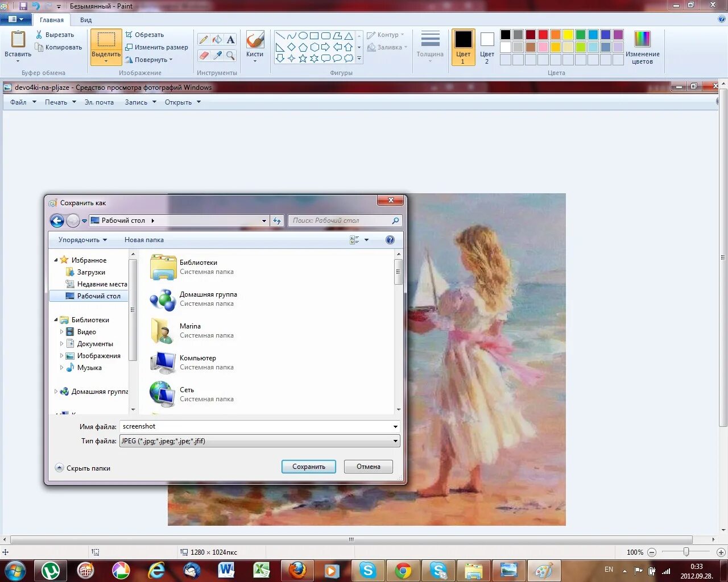Click the Сохранить button
The height and width of the screenshot is (582, 728).
[x=309, y=467]
